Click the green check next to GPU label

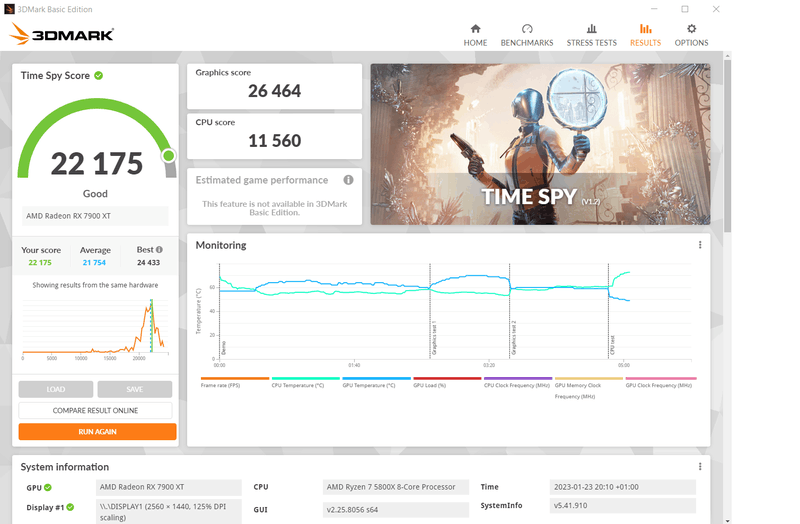click(x=47, y=487)
